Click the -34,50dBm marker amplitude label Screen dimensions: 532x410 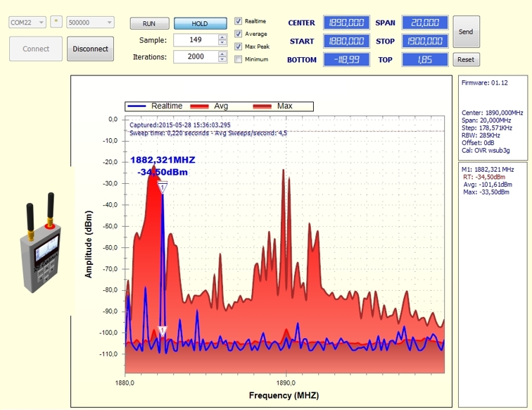click(x=163, y=172)
